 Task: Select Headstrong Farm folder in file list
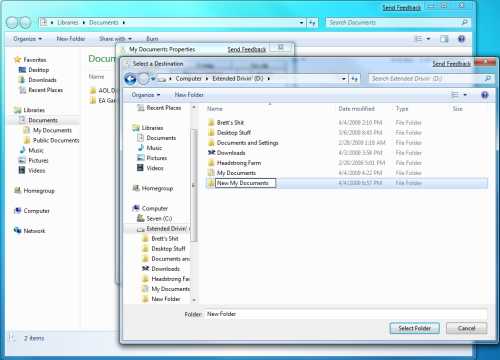coord(239,163)
